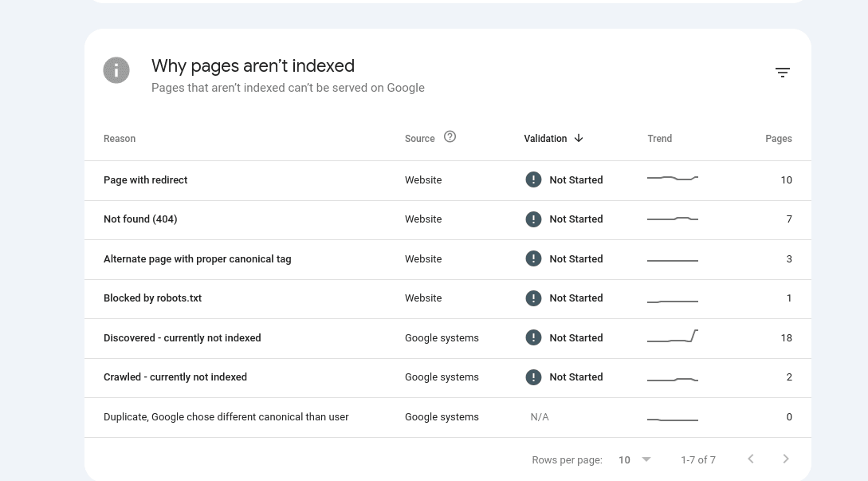The image size is (868, 481).
Task: Open Alternate page with proper canonical tag
Action: (x=197, y=259)
